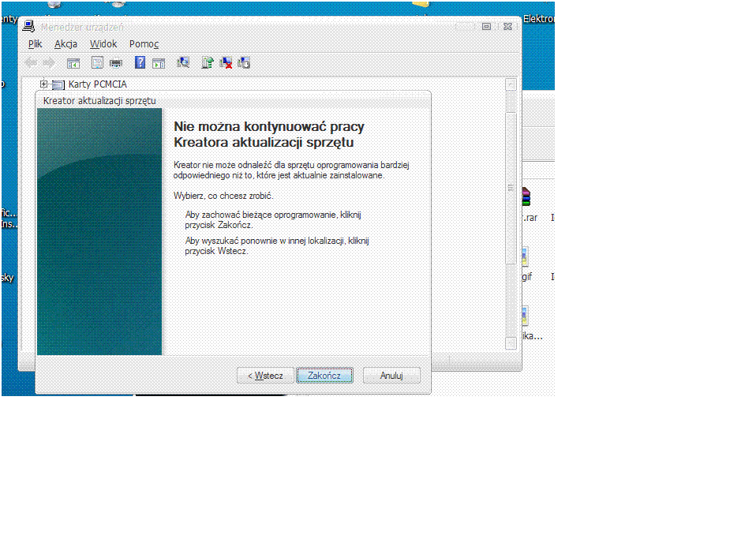Click the Device Manager maximize button
The height and width of the screenshot is (535, 756).
[x=486, y=27]
